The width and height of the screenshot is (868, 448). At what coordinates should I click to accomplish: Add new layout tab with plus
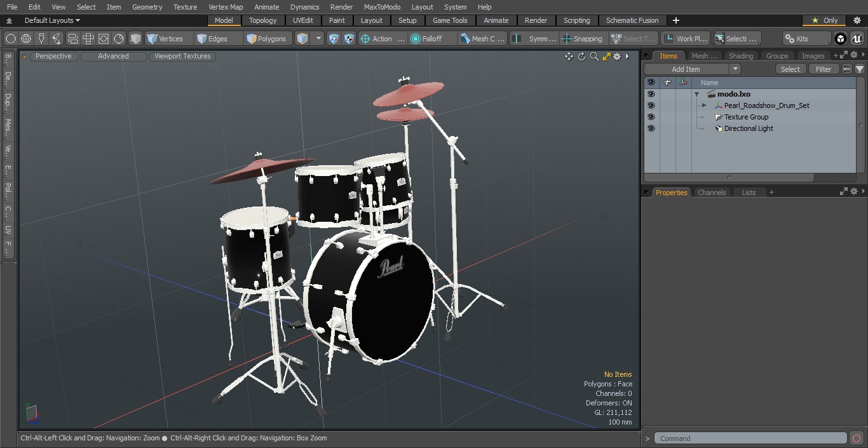point(675,20)
